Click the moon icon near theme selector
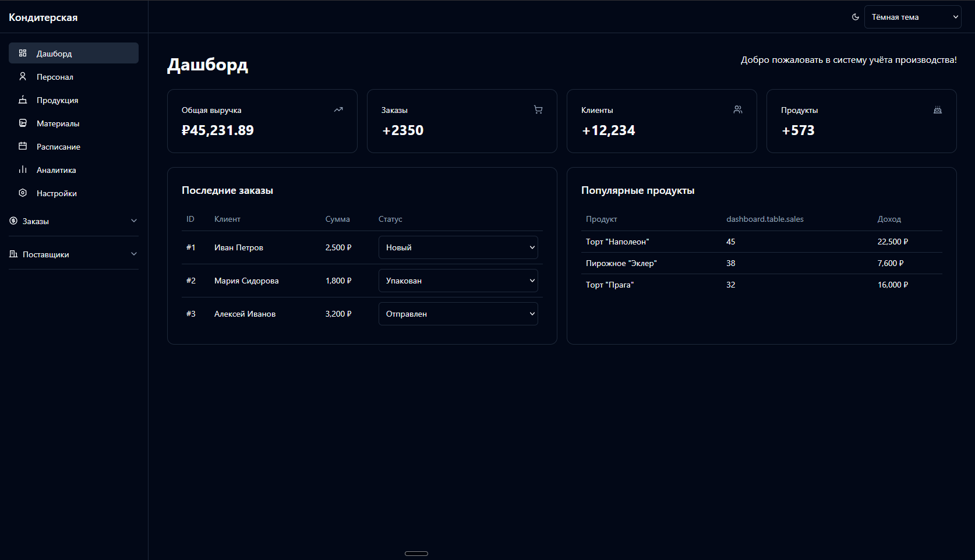This screenshot has width=975, height=560. coord(855,17)
